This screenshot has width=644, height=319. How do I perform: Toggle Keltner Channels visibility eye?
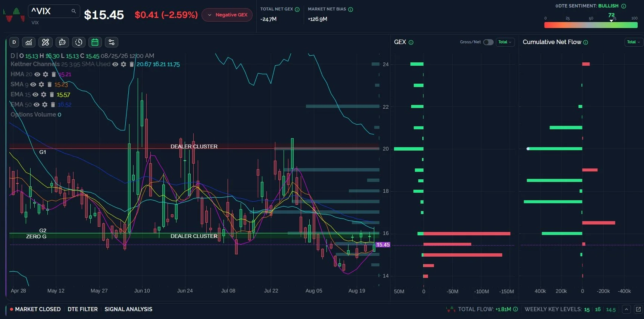click(x=115, y=64)
